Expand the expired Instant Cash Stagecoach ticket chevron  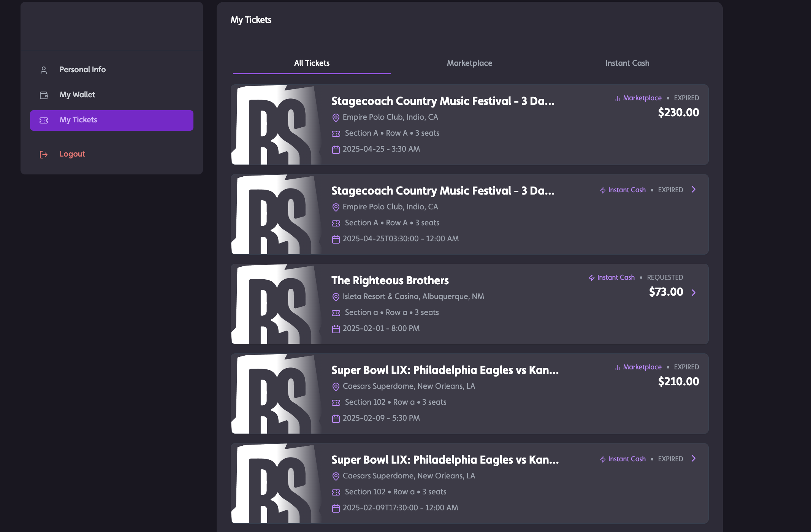point(694,190)
